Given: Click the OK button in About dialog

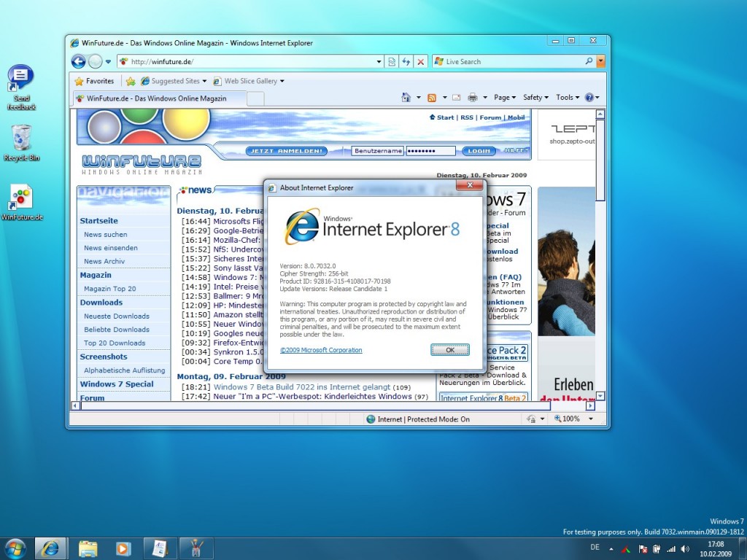Looking at the screenshot, I should (x=449, y=349).
